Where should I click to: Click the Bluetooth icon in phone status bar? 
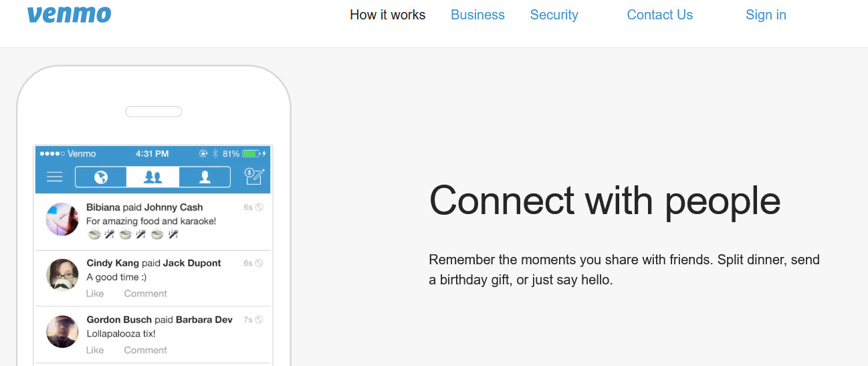215,154
